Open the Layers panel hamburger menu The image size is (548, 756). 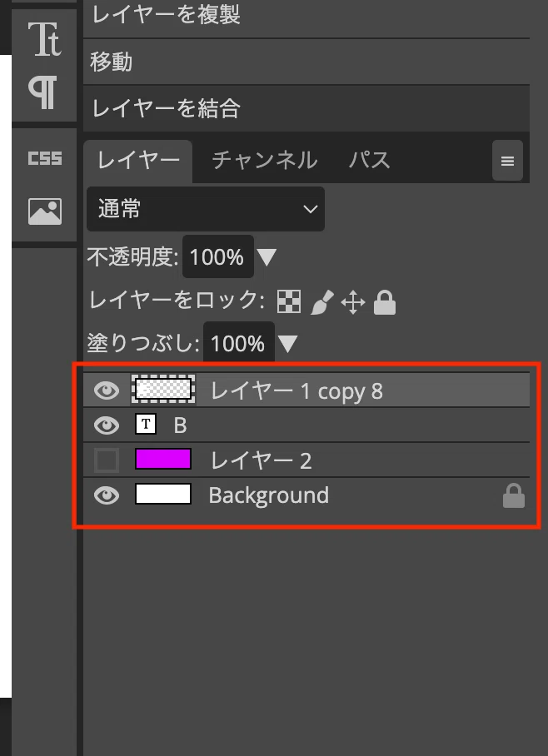507,161
